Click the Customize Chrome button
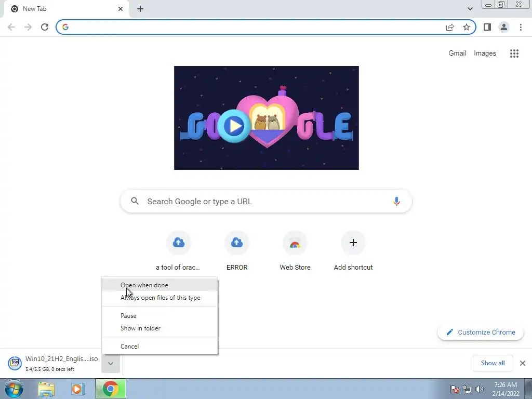 pos(481,332)
